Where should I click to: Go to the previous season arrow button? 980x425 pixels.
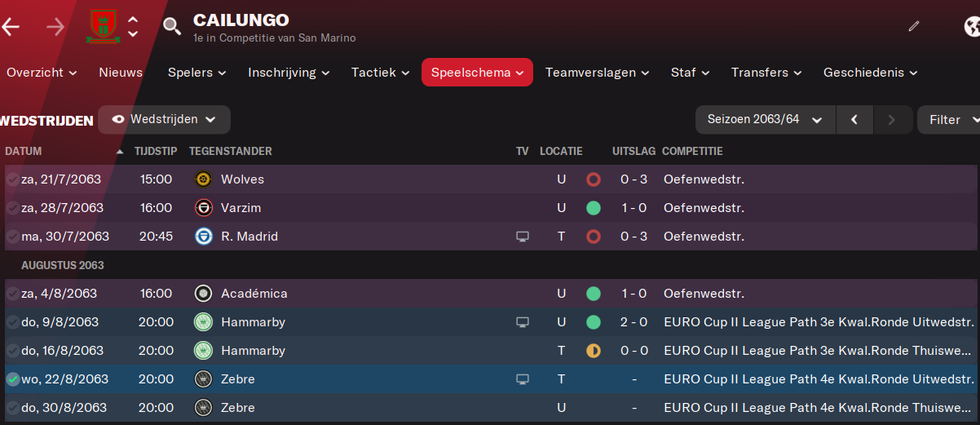click(854, 119)
